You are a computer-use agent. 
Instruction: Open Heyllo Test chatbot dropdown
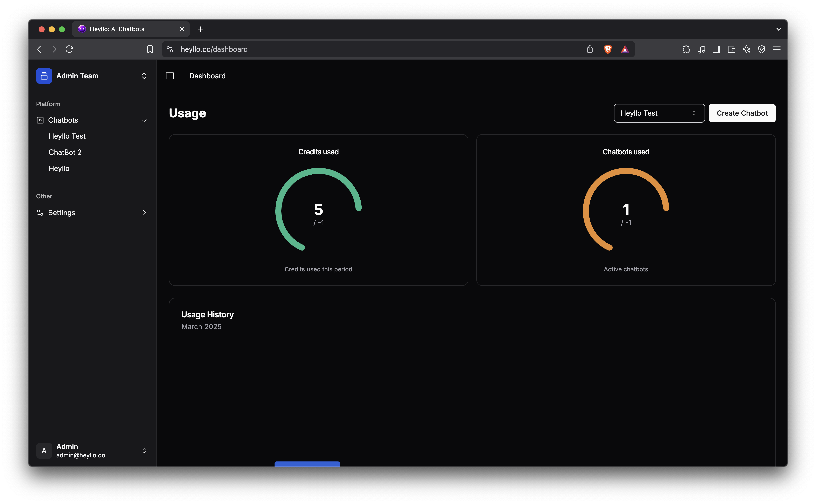click(659, 113)
